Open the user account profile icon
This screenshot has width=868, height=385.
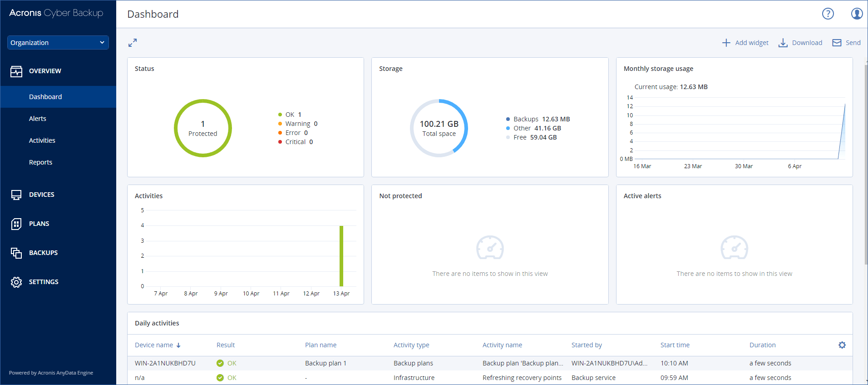pos(857,14)
